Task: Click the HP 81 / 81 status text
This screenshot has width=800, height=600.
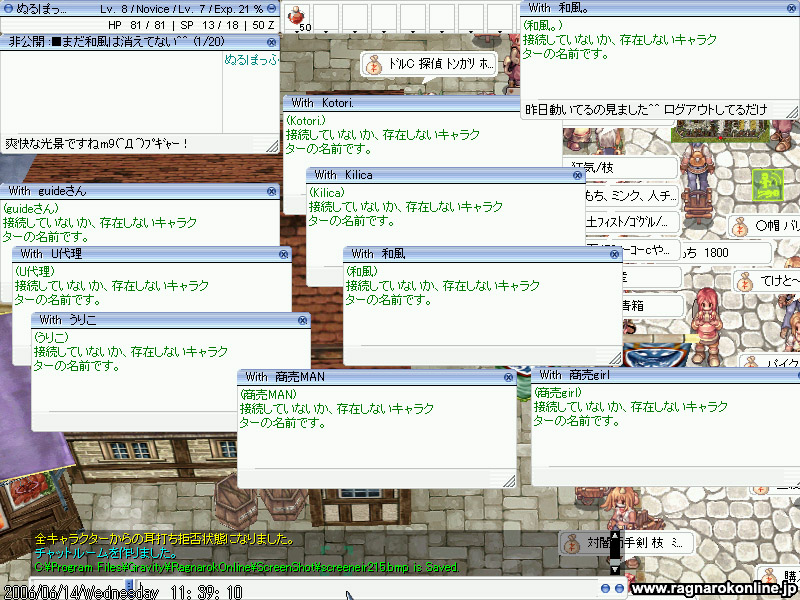Action: click(x=137, y=25)
